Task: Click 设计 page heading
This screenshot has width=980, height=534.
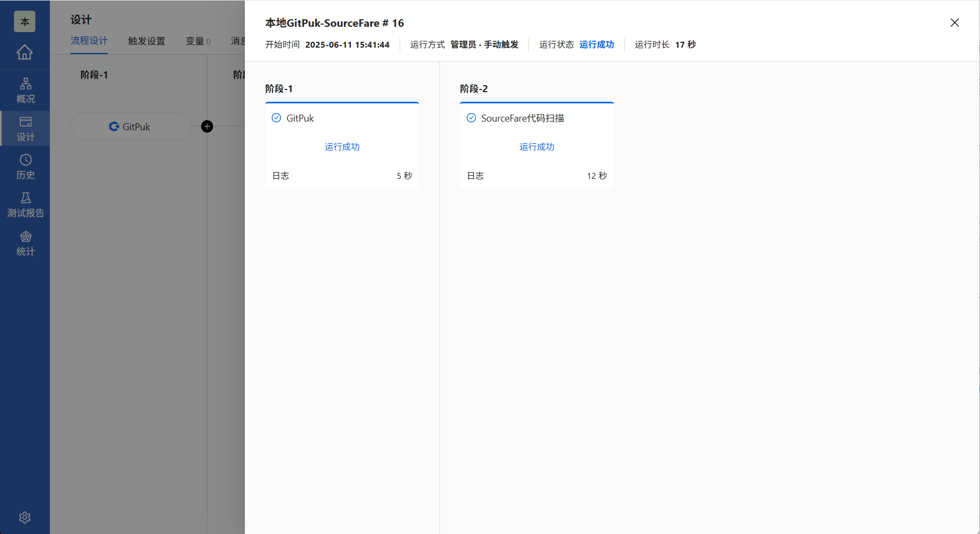Action: click(x=81, y=20)
